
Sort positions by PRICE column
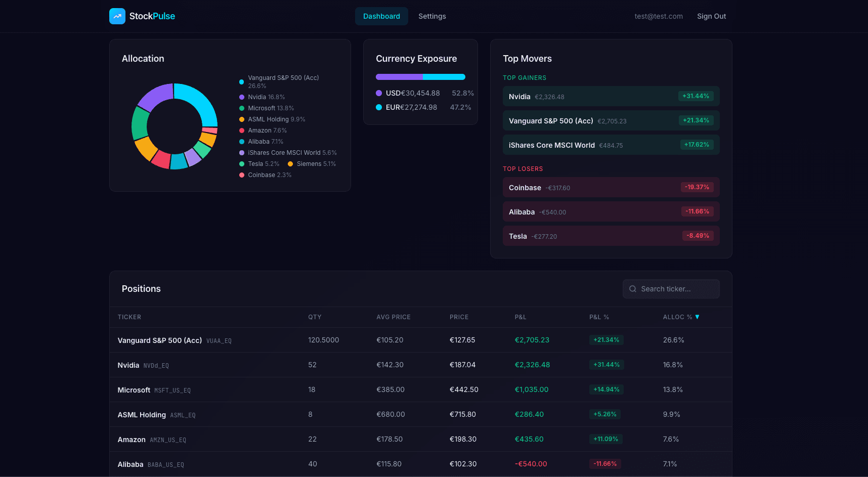click(459, 317)
